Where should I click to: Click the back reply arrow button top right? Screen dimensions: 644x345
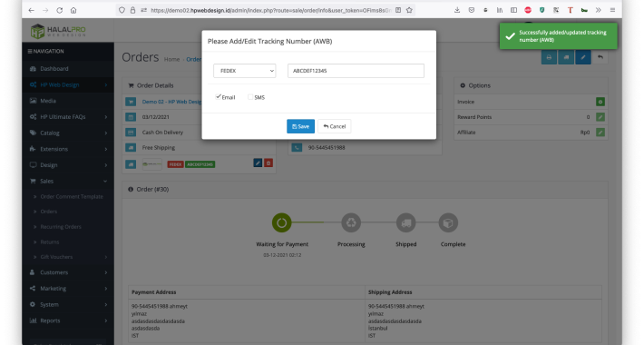(x=600, y=57)
